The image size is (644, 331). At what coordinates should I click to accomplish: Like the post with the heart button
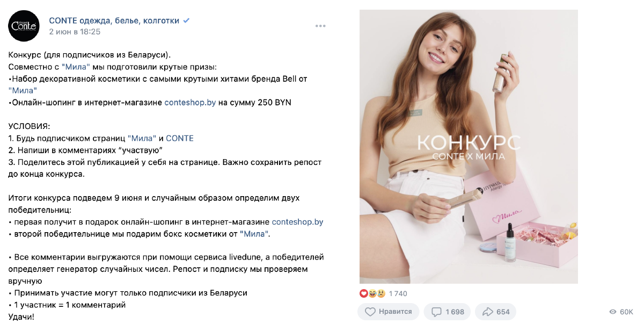coord(387,312)
